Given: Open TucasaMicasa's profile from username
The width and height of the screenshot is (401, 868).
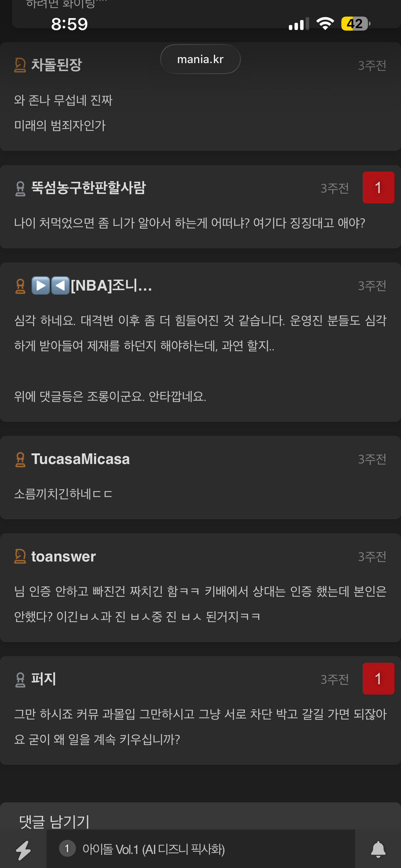Looking at the screenshot, I should [81, 459].
